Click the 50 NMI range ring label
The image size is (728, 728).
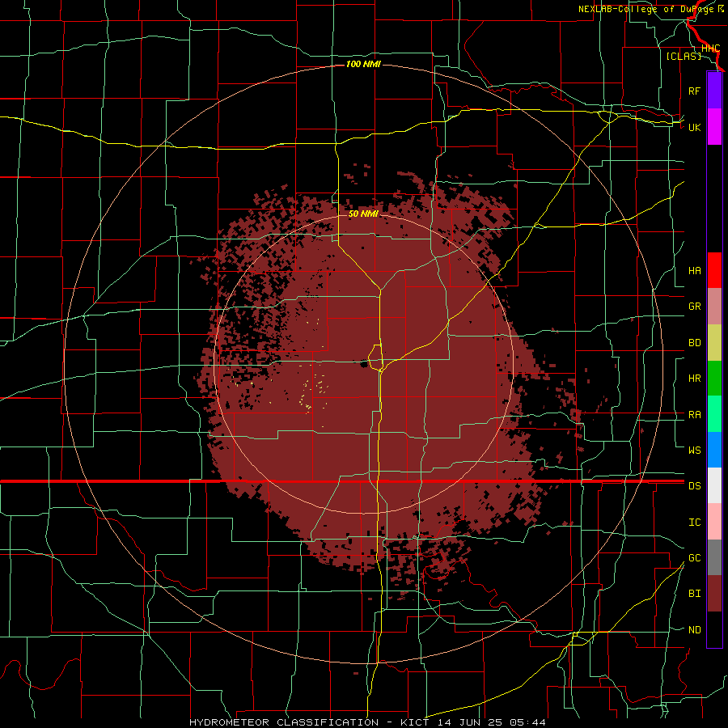point(363,214)
